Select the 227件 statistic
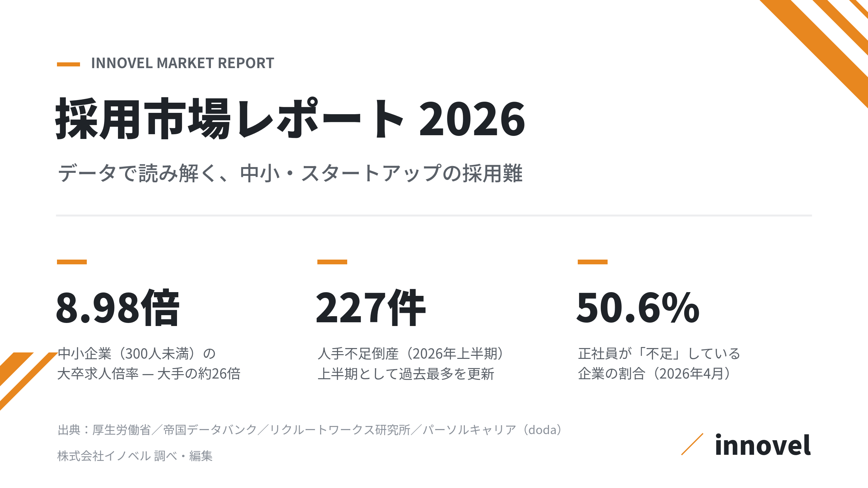 click(371, 308)
